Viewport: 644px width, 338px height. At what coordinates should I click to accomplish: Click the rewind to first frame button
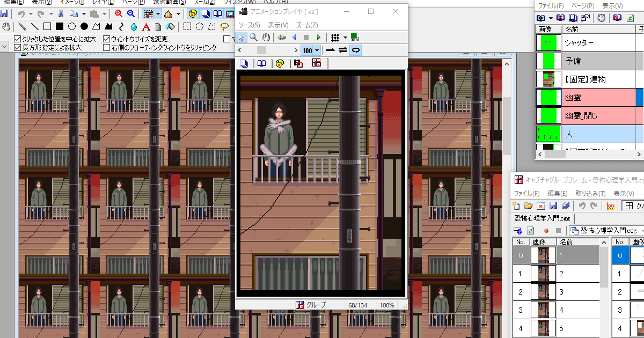pyautogui.click(x=281, y=38)
